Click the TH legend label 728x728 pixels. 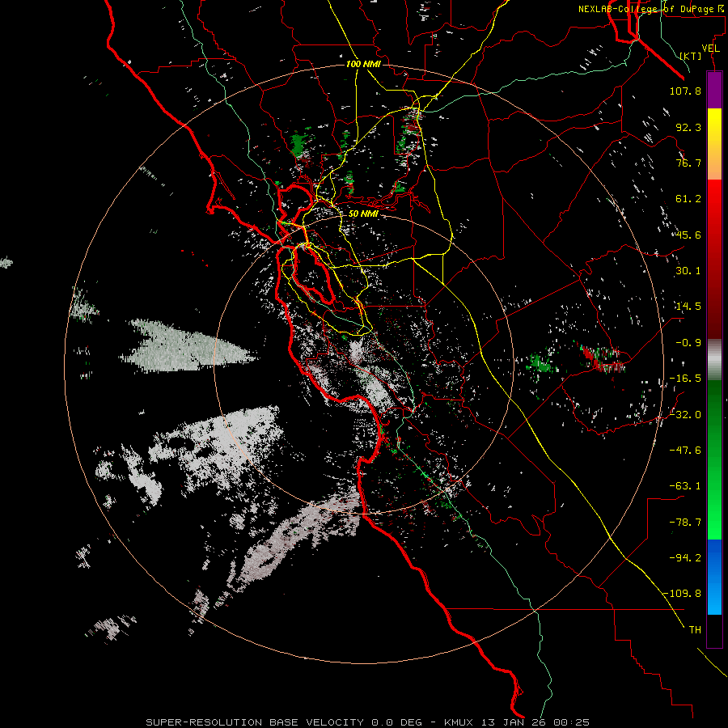coord(695,630)
